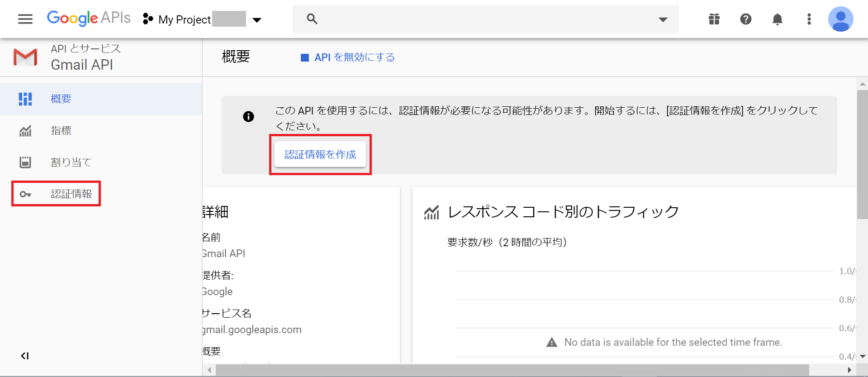The image size is (868, 377).
Task: Click the user account avatar
Action: 841,19
